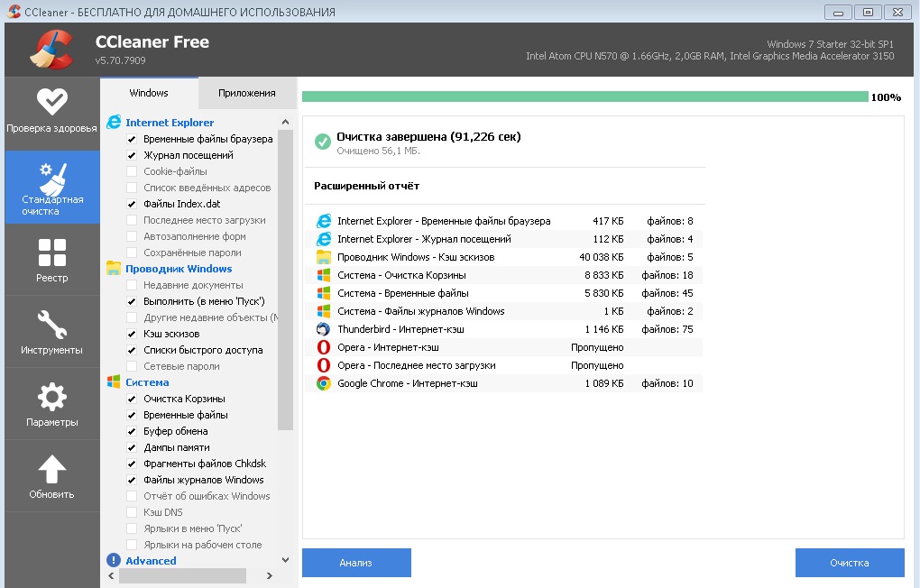
Task: Click the horizontal scrollbar right arrow
Action: (270, 575)
